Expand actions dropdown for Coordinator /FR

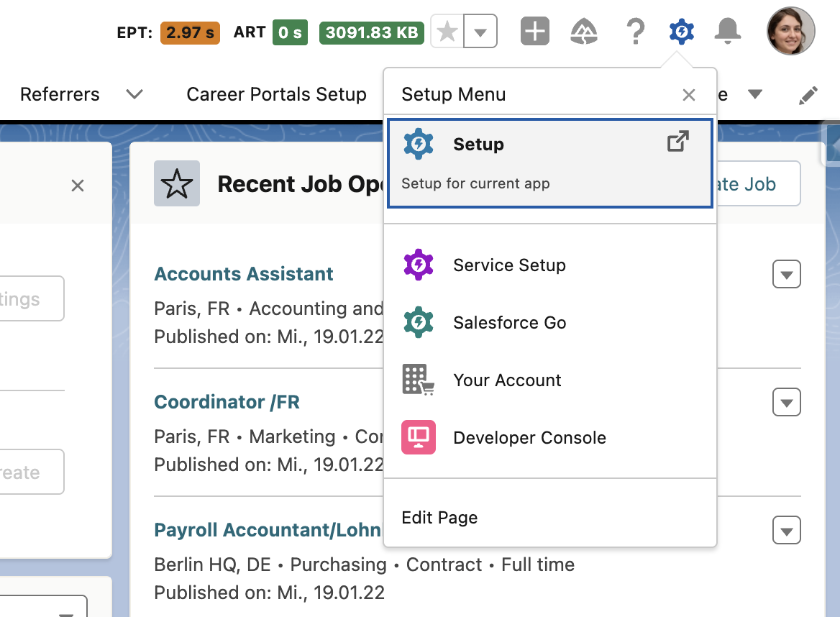pyautogui.click(x=787, y=402)
